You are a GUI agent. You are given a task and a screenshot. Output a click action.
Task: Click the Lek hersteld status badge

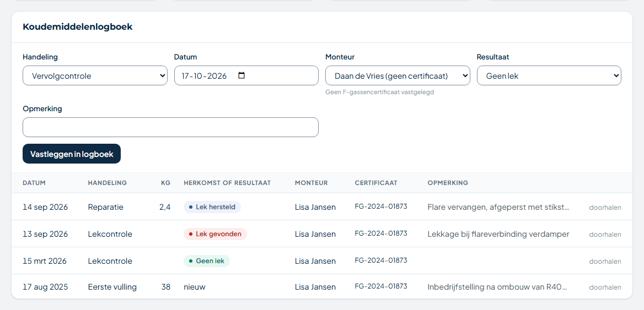[212, 207]
